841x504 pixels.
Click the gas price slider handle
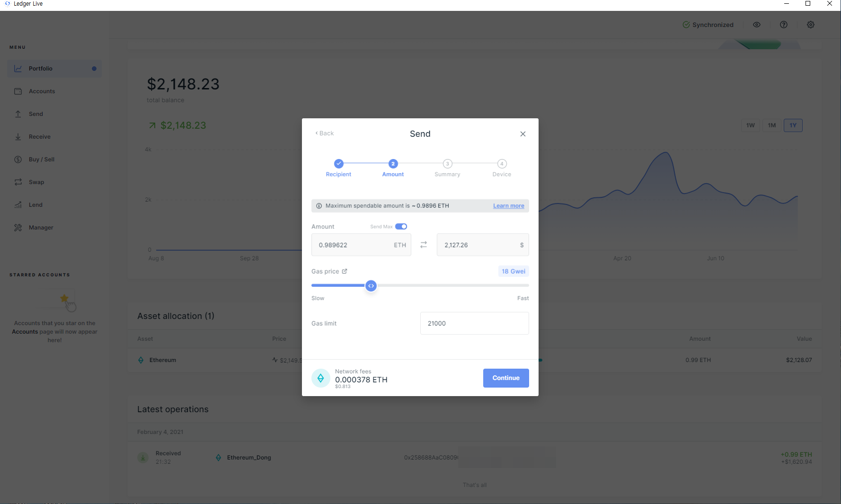point(371,286)
